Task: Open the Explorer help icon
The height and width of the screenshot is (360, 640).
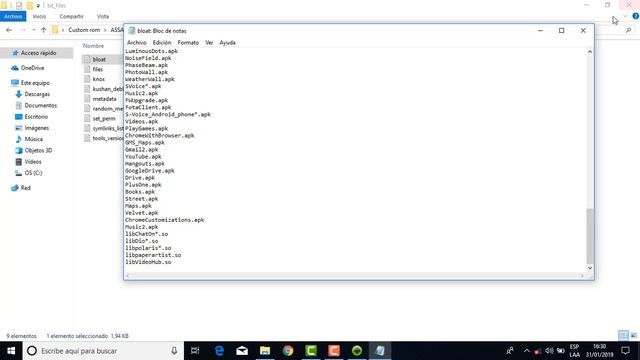Action: click(x=636, y=16)
